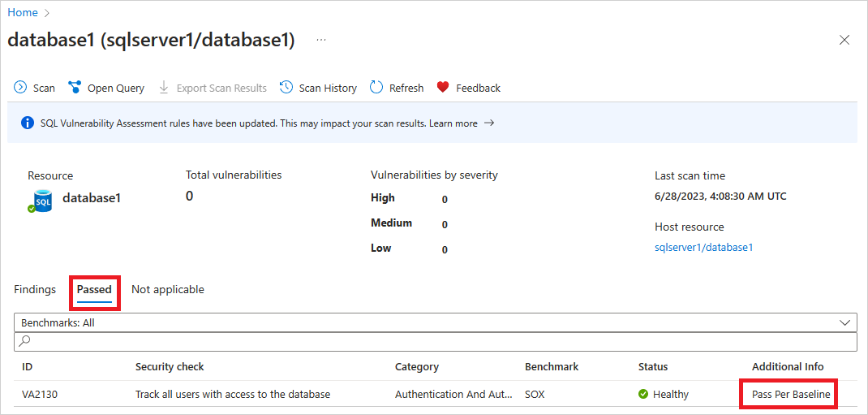
Task: Open Scan History clock icon
Action: point(286,88)
